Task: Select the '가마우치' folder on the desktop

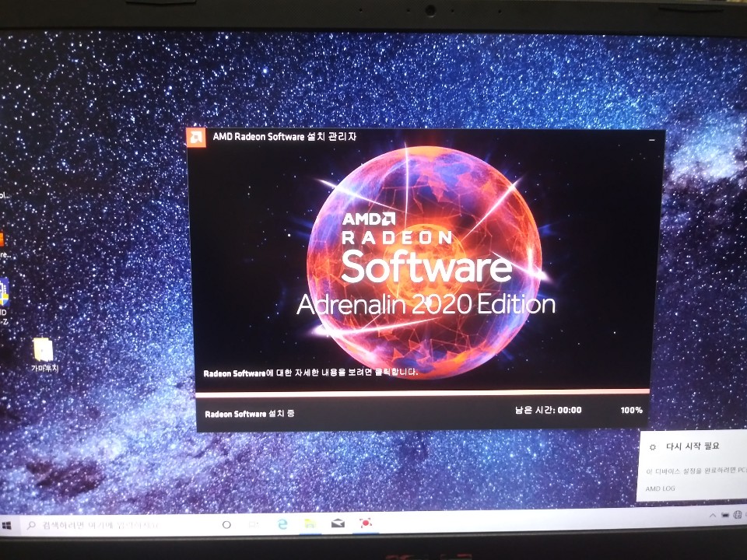Action: click(44, 355)
